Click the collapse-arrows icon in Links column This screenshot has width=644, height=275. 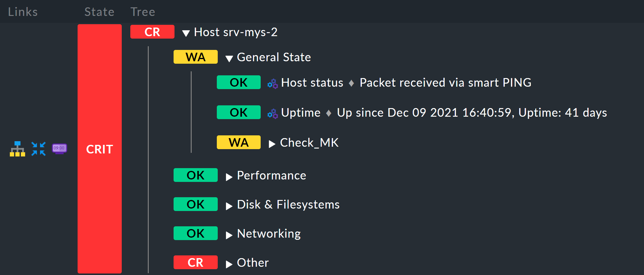[x=38, y=149]
